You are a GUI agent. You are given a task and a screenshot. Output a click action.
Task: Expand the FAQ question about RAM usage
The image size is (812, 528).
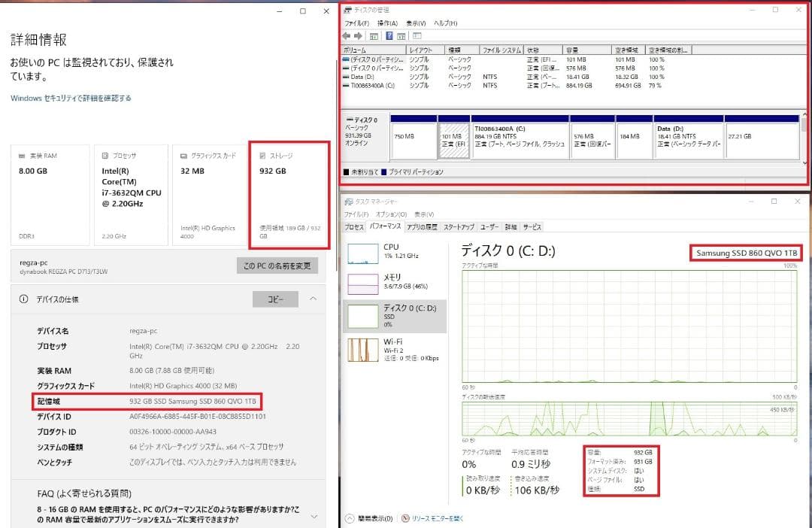312,514
